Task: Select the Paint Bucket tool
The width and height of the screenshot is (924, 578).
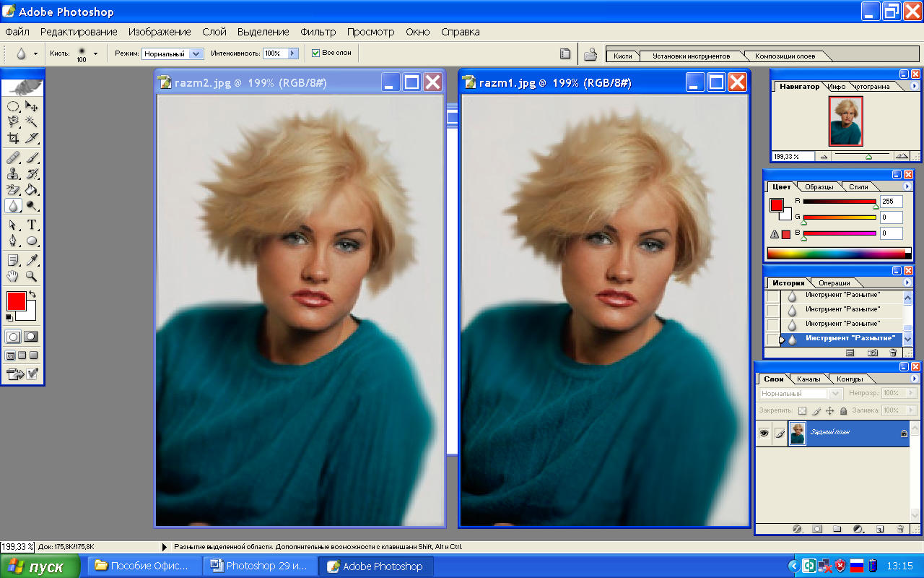Action: pos(32,189)
